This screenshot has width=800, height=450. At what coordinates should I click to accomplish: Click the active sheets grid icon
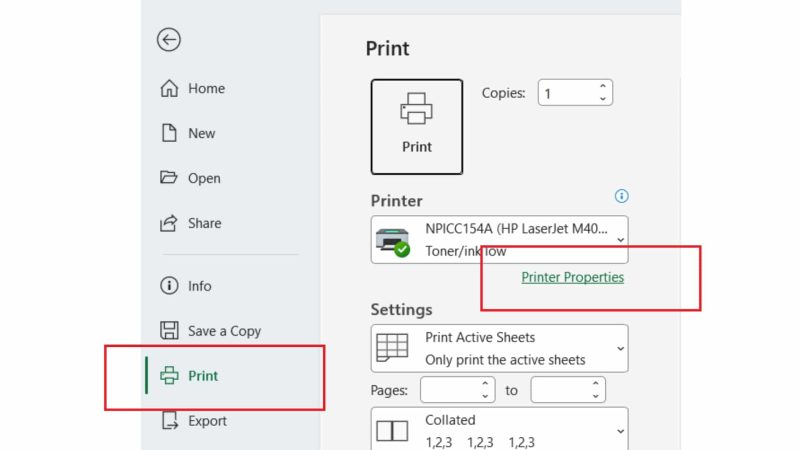point(392,347)
